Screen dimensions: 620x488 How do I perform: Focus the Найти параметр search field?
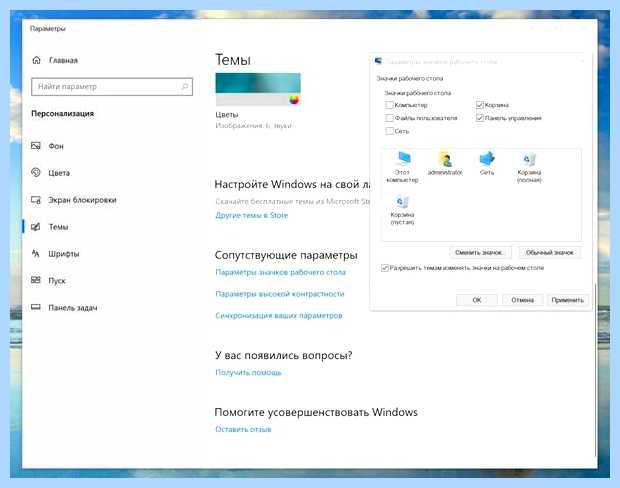[112, 86]
